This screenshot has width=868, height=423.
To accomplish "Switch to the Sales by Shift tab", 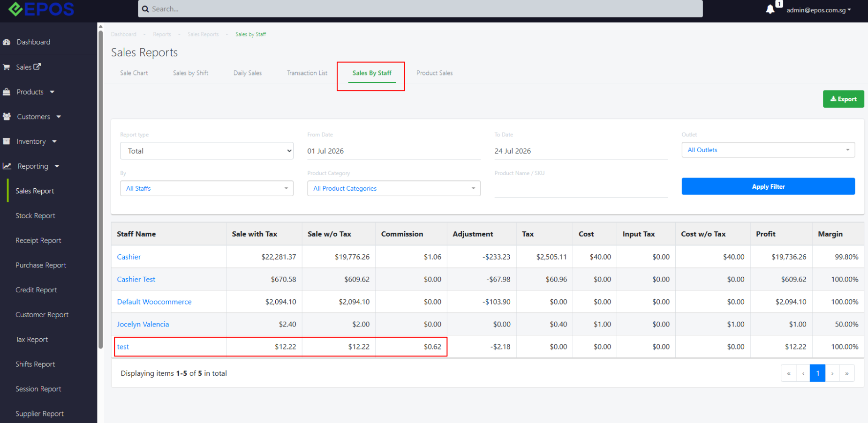I will pos(190,73).
